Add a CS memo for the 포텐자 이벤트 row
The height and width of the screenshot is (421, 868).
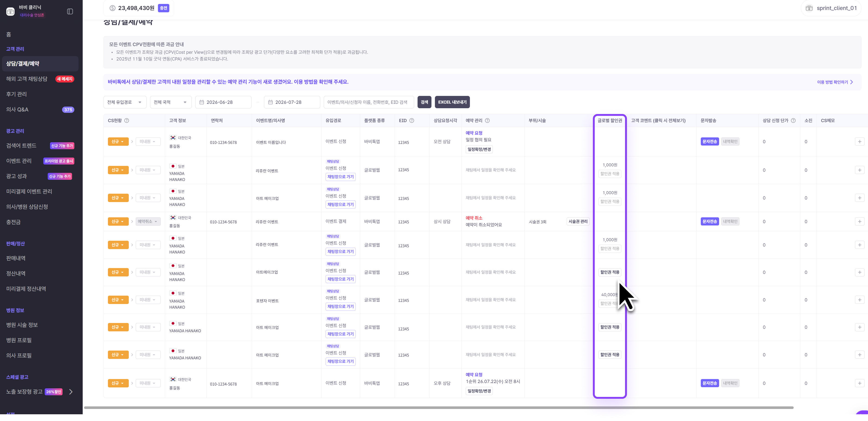tap(860, 300)
